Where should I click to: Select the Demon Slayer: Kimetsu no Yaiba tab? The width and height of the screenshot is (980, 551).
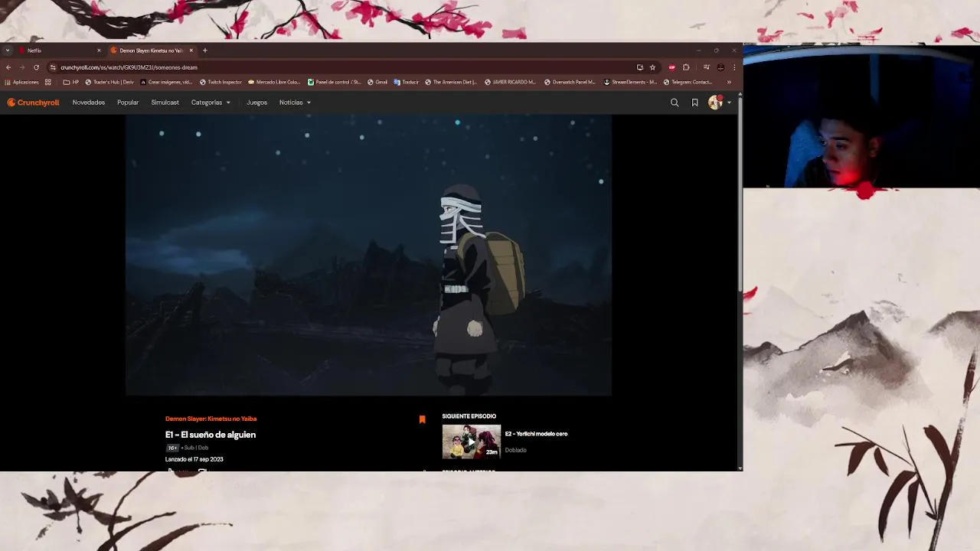tap(152, 51)
